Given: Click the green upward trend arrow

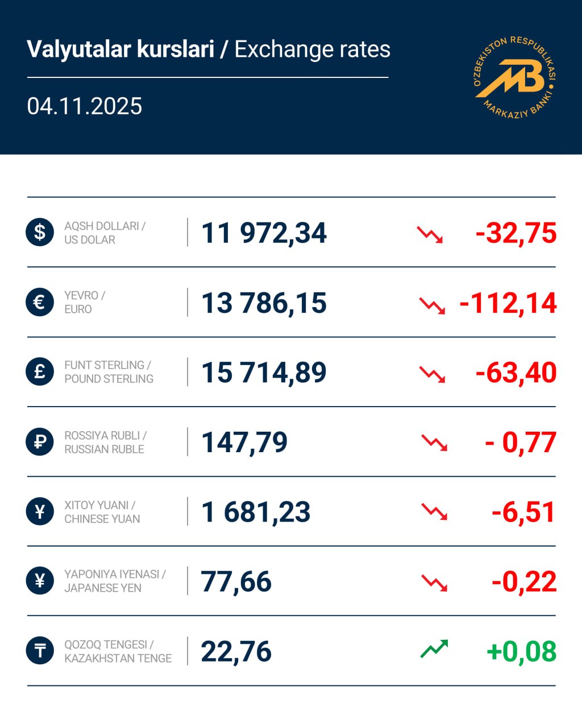Looking at the screenshot, I should point(434,650).
